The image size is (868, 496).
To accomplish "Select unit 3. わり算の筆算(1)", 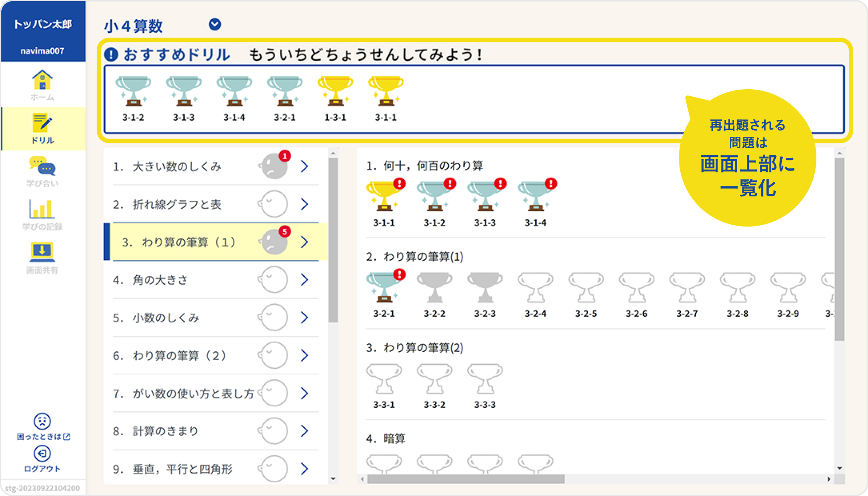I will [x=216, y=242].
